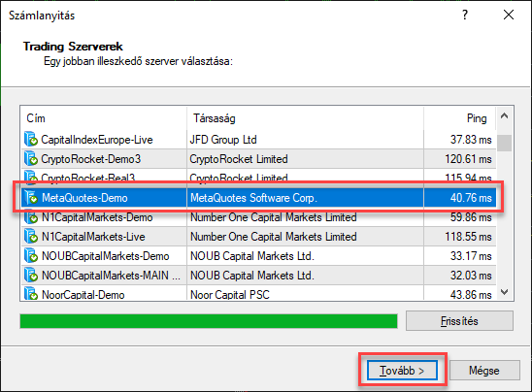Refresh server list with Frissítés button
532x392 pixels.
click(x=459, y=321)
